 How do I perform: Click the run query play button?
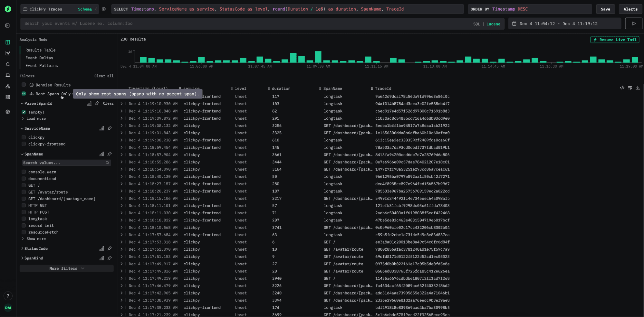(633, 23)
